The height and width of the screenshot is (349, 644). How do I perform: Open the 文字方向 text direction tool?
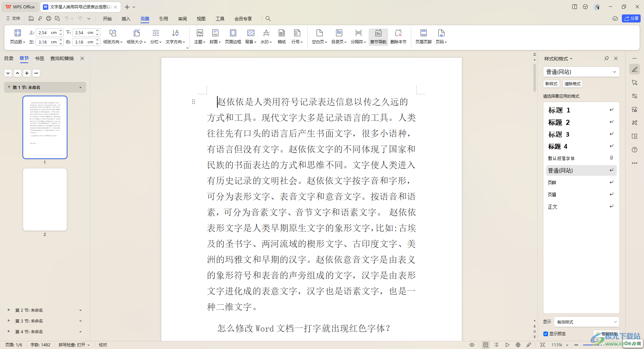(x=175, y=37)
